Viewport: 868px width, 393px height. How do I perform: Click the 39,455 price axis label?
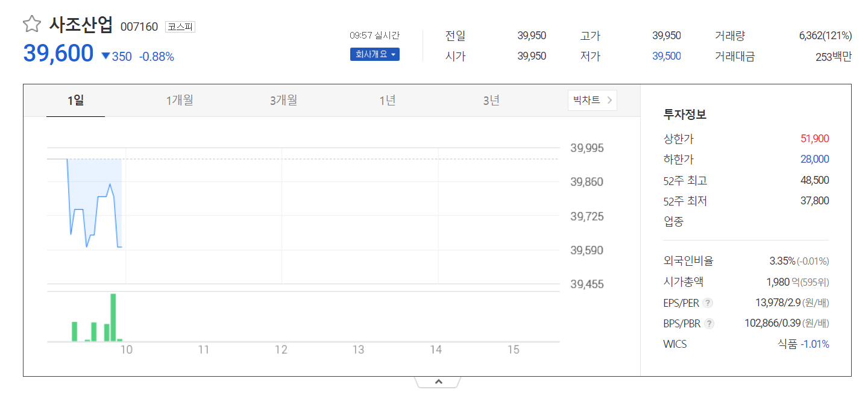click(587, 284)
